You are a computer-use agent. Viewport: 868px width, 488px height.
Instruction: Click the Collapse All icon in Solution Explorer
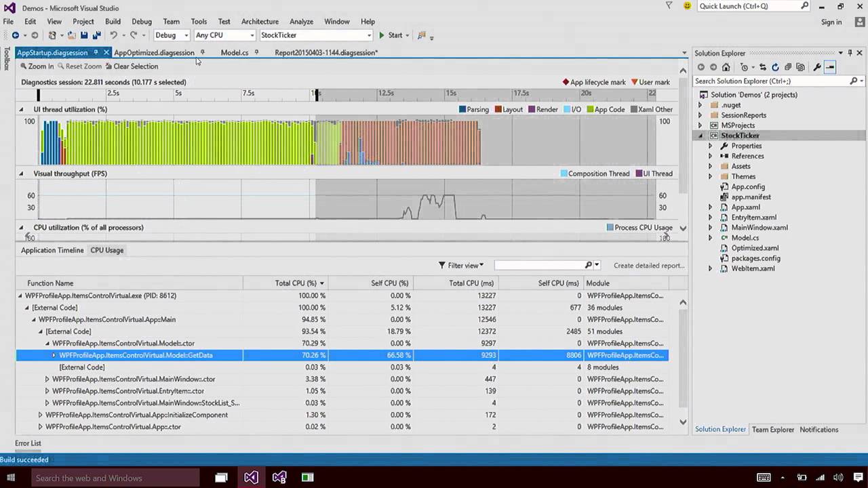tap(788, 67)
